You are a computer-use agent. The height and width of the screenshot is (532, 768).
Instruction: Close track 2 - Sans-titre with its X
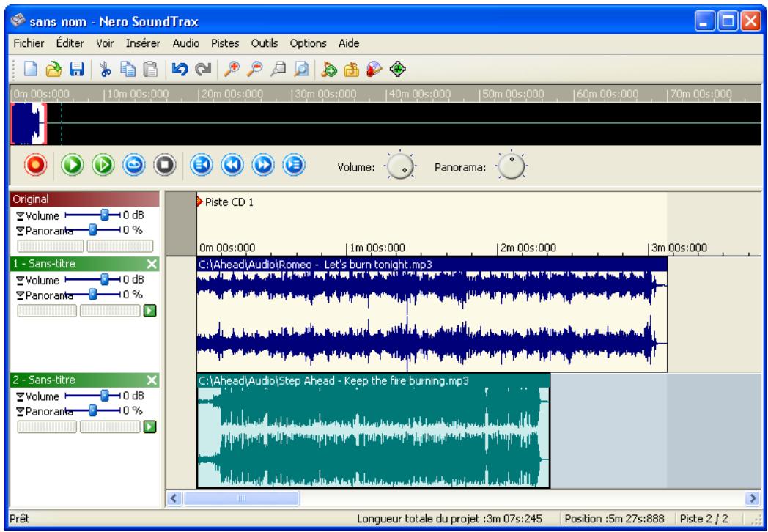pos(152,380)
